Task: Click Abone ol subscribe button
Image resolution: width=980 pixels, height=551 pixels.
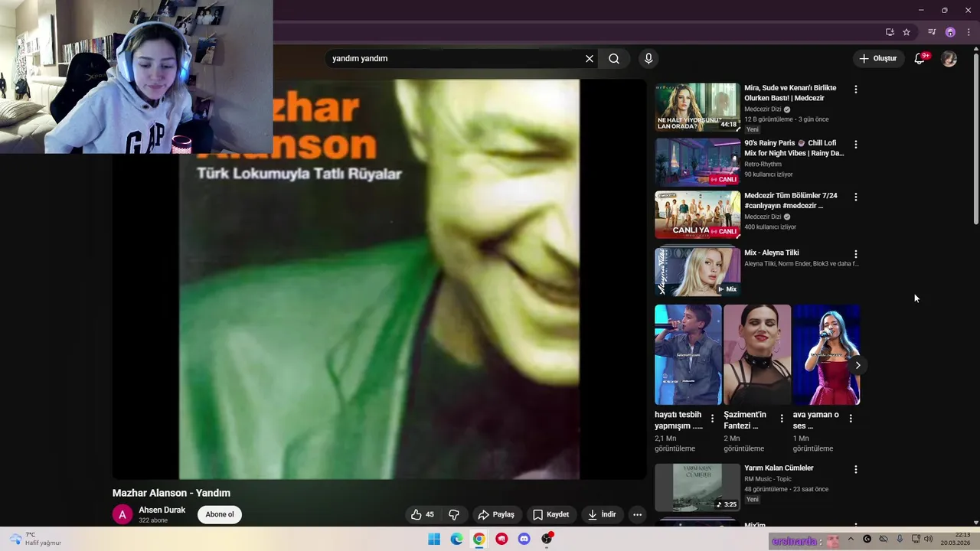Action: [x=220, y=514]
